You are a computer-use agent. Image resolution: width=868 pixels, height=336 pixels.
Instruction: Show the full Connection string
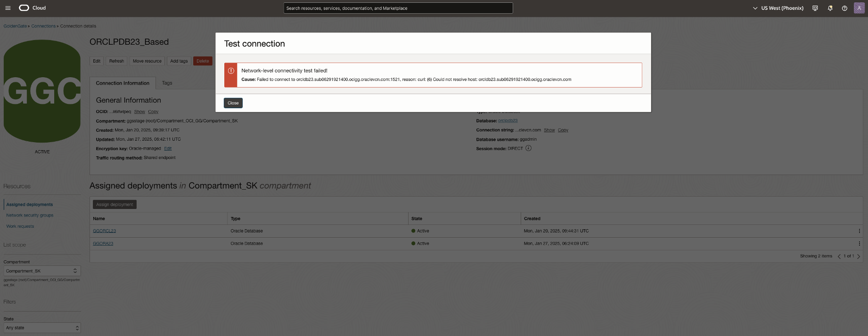[549, 130]
